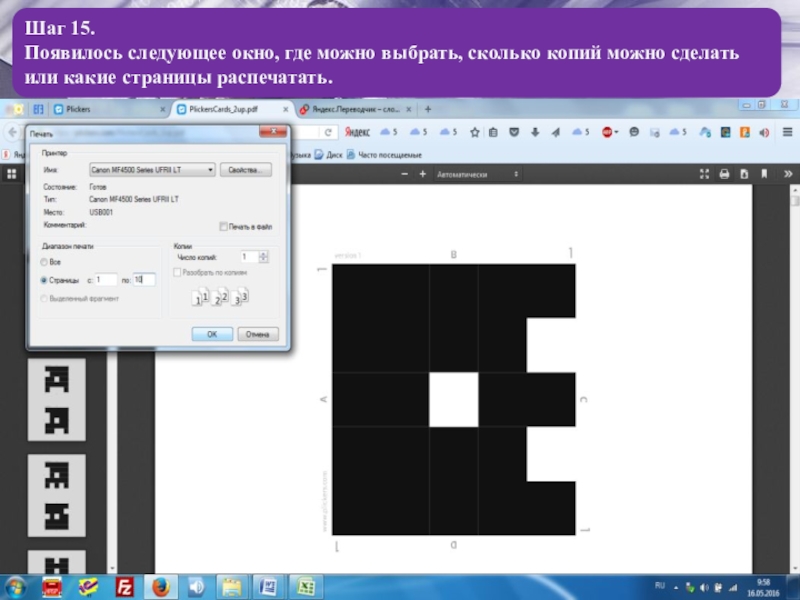
Task: Switch to the Яндекс.Переводчик tab
Action: click(356, 109)
